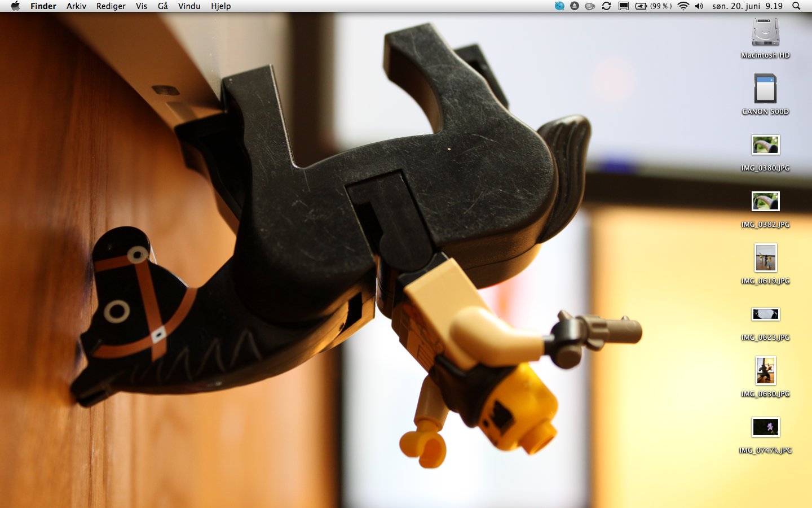This screenshot has height=508, width=812.
Task: Open Spotlight search magnifier
Action: [796, 6]
